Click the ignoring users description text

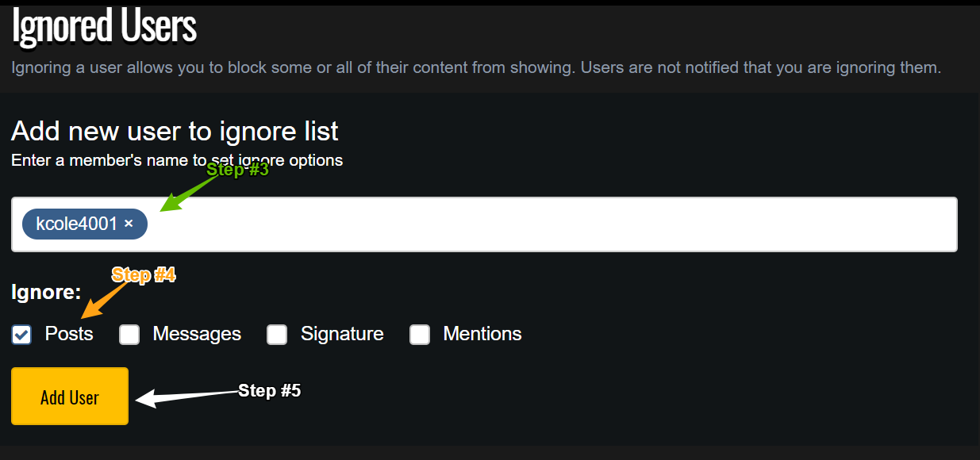click(476, 67)
